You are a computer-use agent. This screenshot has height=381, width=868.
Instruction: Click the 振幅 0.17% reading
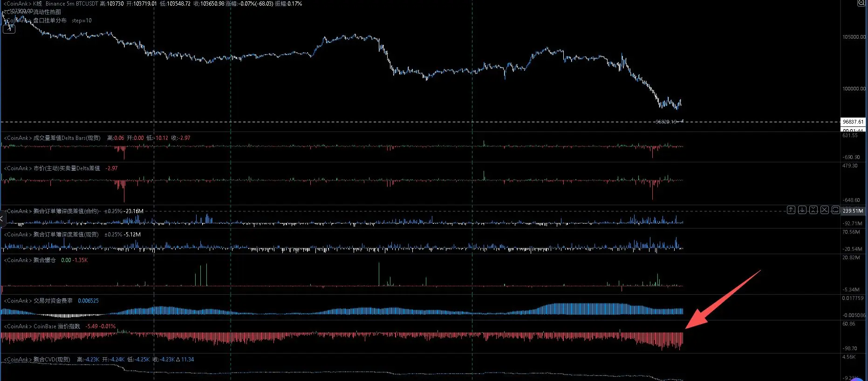click(x=288, y=4)
